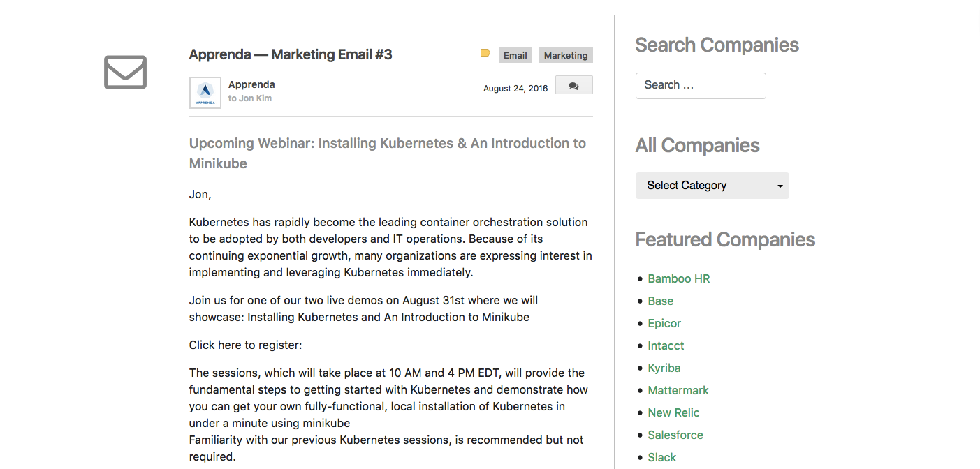Open the Select Category dropdown

point(712,186)
